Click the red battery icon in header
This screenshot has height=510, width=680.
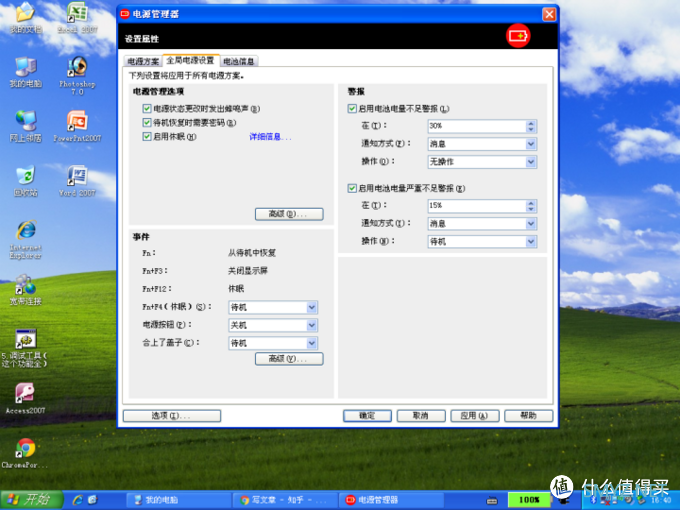point(518,36)
